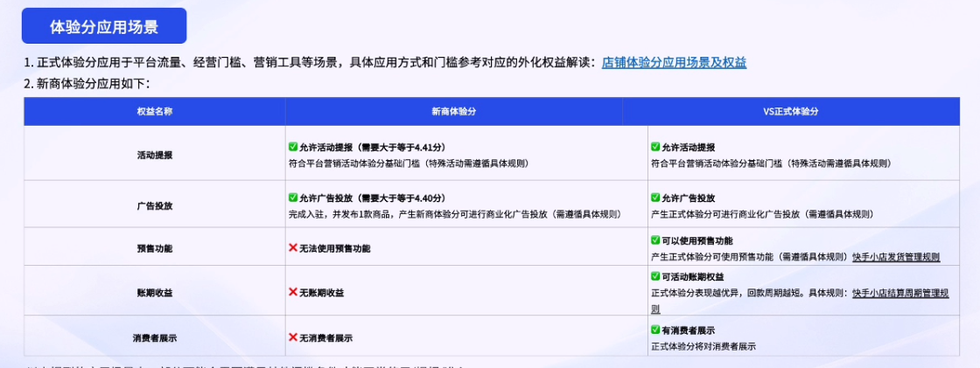Screen dimensions: 980x368
Task: Click check icon for 允许广告投放 in VS正式体验分 column
Action: coord(655,198)
